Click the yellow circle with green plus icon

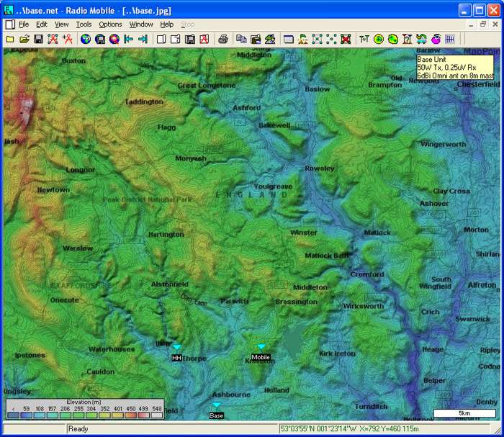pos(379,39)
